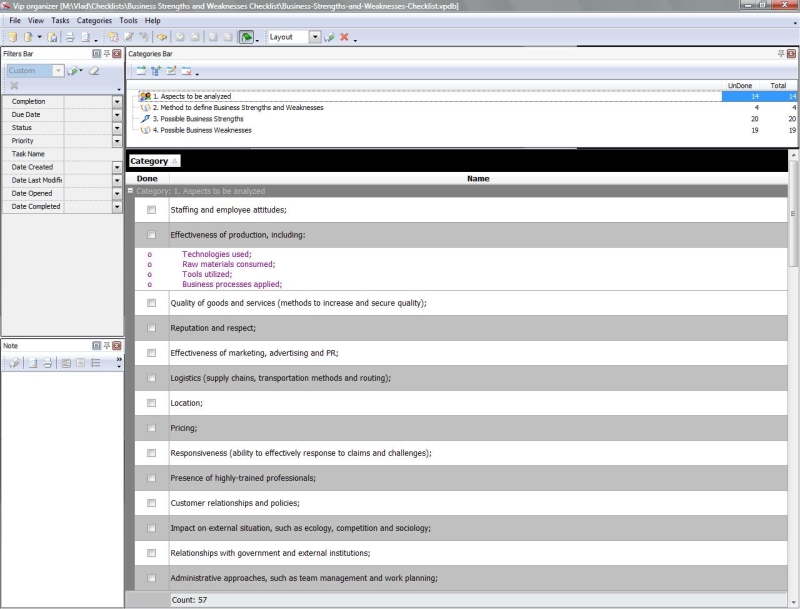
Task: Expand the Priority filter dropdown
Action: coord(117,141)
